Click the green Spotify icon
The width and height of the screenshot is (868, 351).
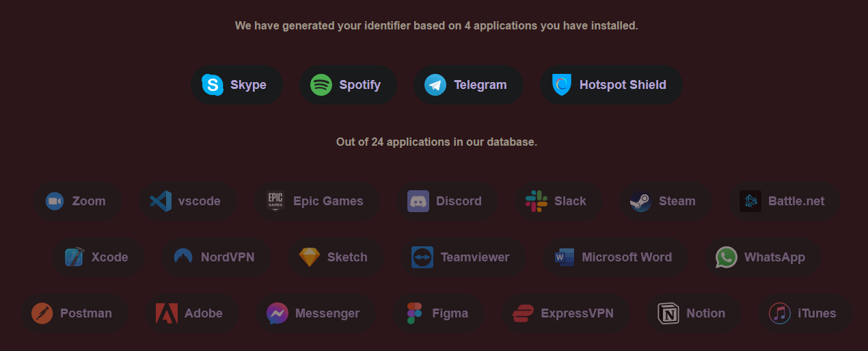321,85
